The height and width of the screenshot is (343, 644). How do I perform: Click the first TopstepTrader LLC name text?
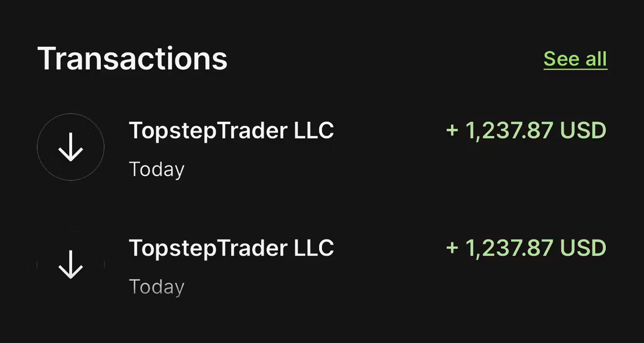(232, 131)
